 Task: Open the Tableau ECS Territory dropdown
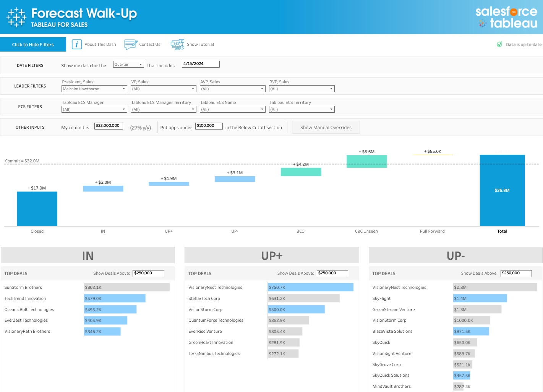[301, 109]
